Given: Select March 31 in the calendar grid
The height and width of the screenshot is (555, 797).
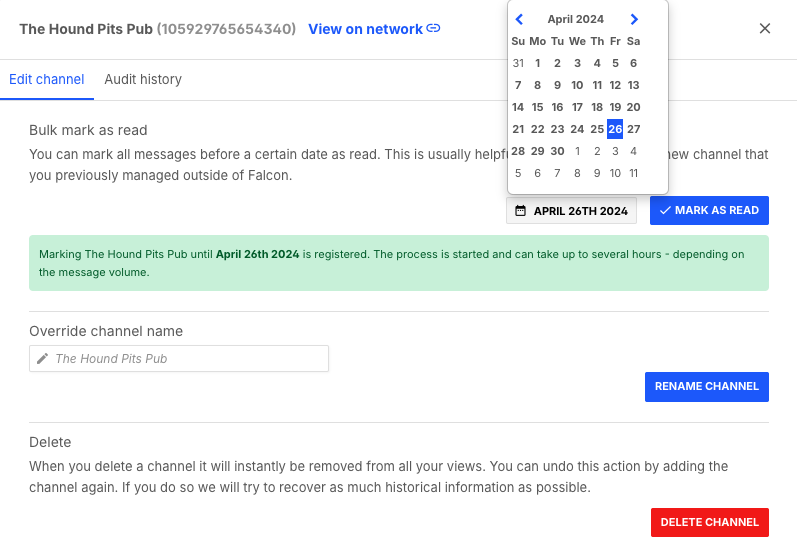Looking at the screenshot, I should coord(518,63).
